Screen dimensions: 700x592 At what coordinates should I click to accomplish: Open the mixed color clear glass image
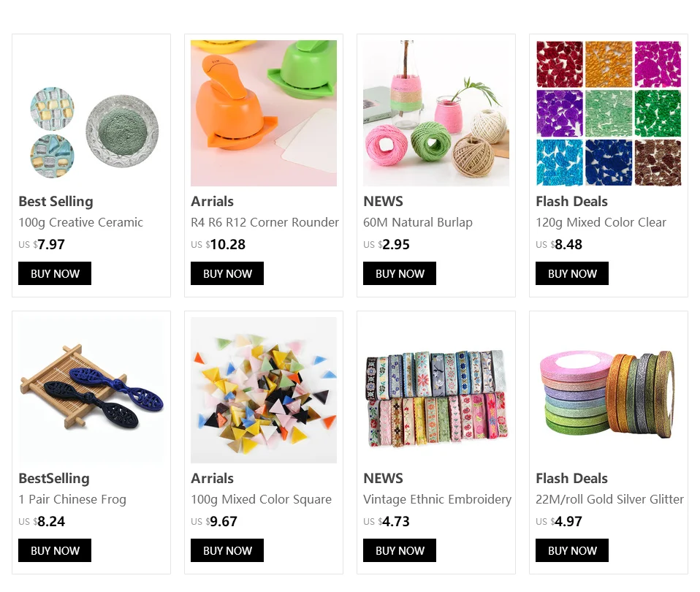pyautogui.click(x=609, y=113)
